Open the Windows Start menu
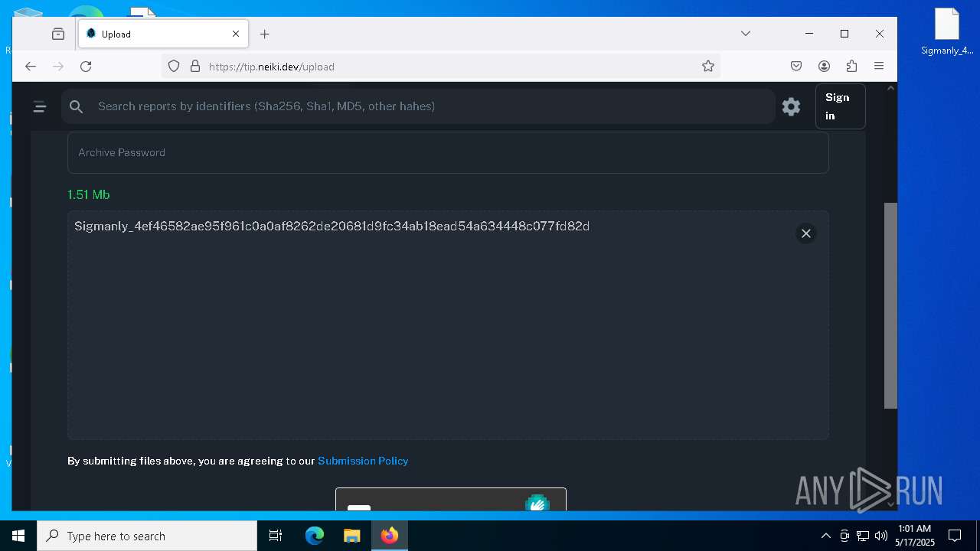The height and width of the screenshot is (551, 980). (18, 536)
